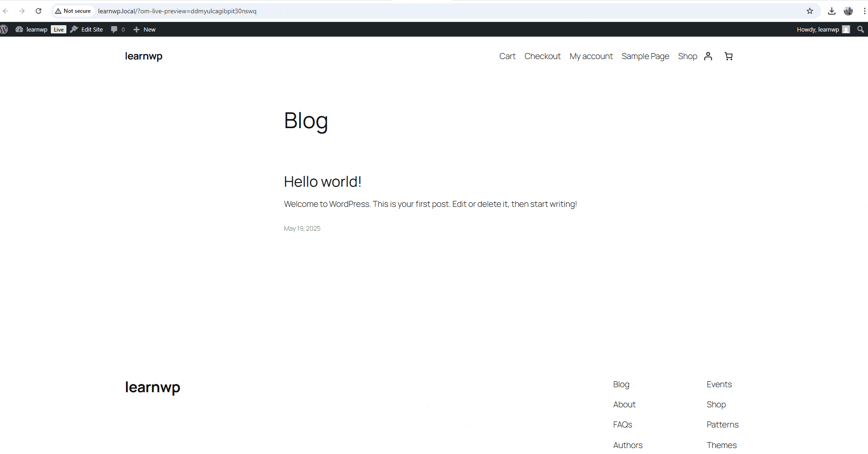Image resolution: width=868 pixels, height=454 pixels.
Task: Click the WordPress logo in admin bar
Action: tap(4, 29)
